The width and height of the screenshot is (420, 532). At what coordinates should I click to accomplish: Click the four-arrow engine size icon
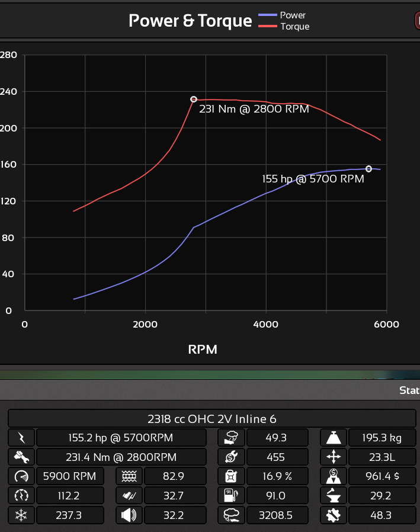[x=333, y=457]
